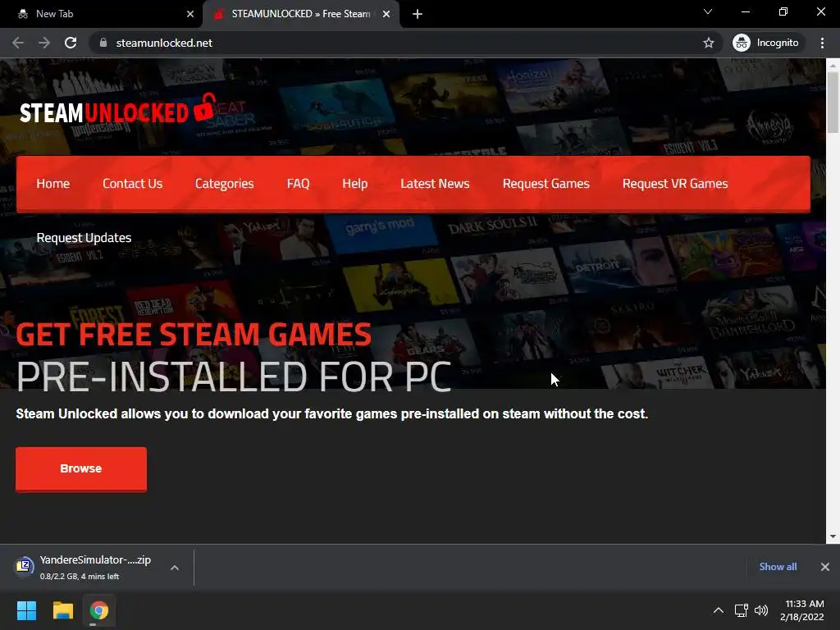840x630 pixels.
Task: Open the Request Updates link
Action: [84, 238]
